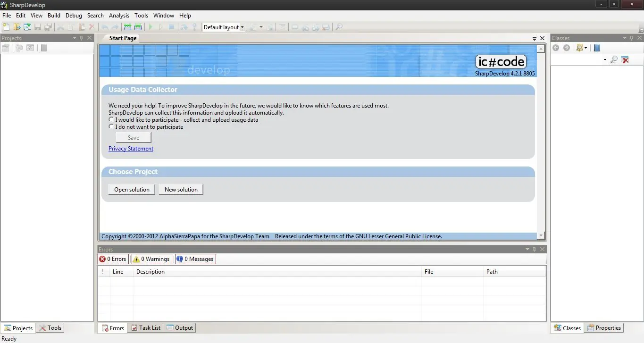Click the Forward arrow in Classes panel
Screen dimensions: 644x343
[x=567, y=48]
